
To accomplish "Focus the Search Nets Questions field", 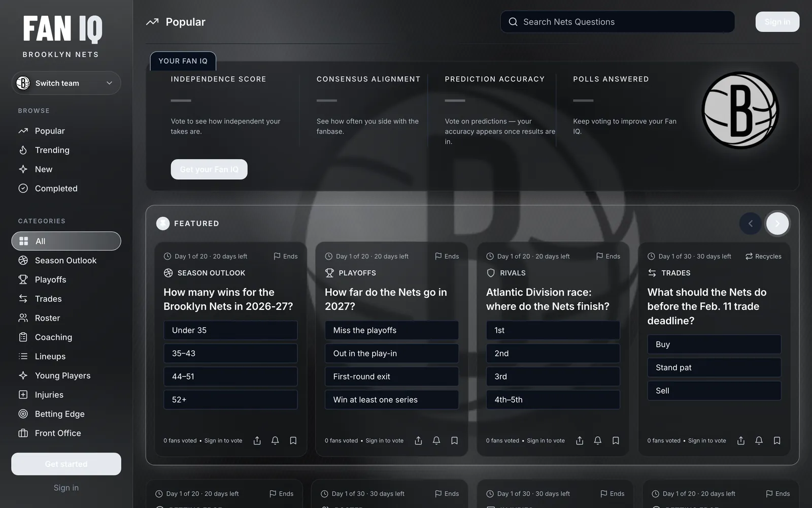I will point(618,22).
